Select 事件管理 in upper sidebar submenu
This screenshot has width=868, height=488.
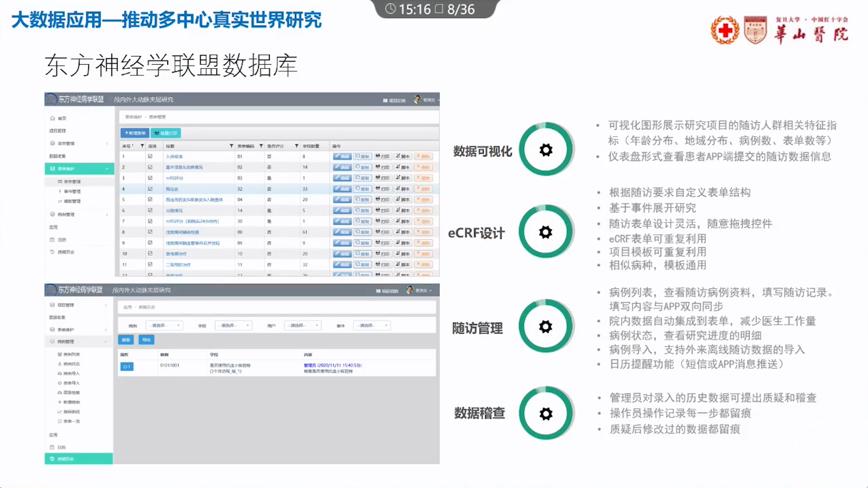pos(72,192)
